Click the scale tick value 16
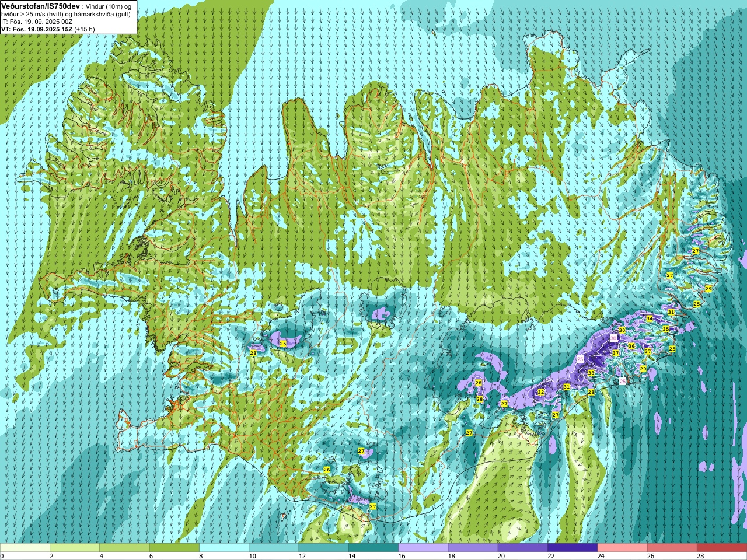The height and width of the screenshot is (560, 747). tap(402, 556)
